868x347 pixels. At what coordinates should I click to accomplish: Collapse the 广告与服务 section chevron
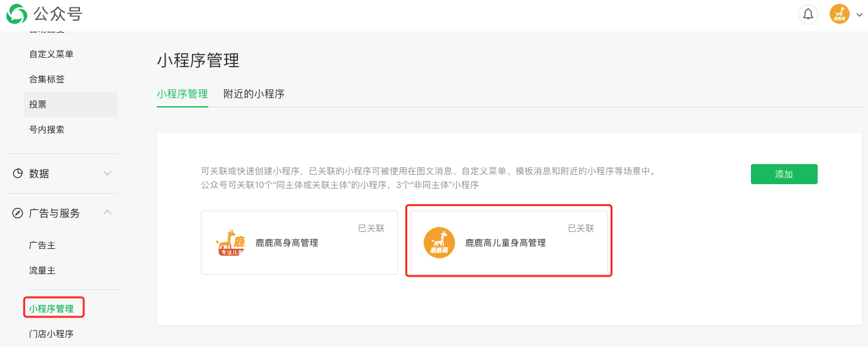coord(108,213)
